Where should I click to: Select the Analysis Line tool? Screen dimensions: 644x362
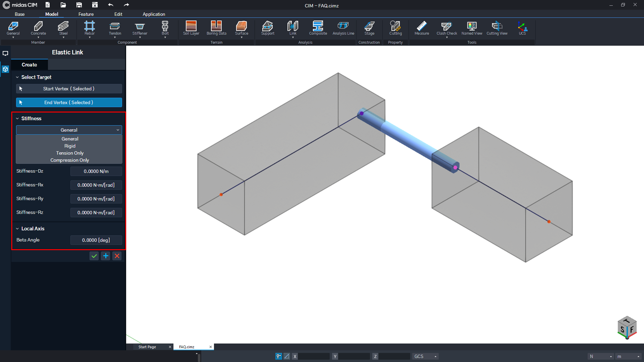pos(343,28)
